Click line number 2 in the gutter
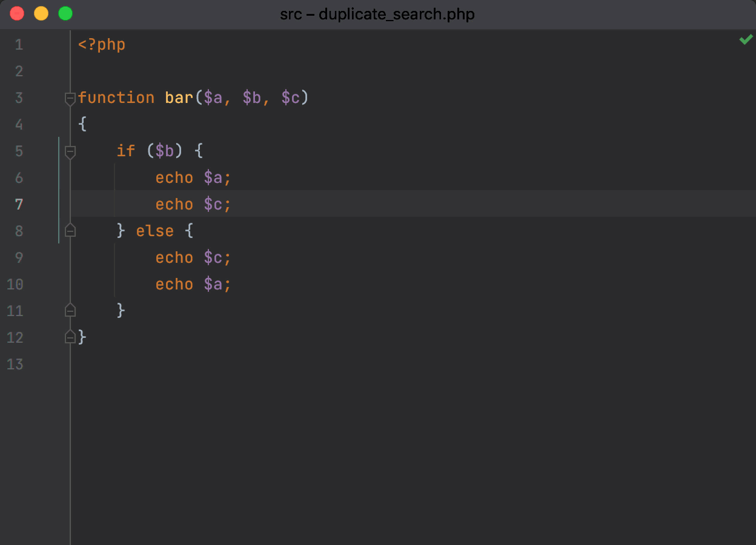This screenshot has height=545, width=756. [x=19, y=71]
